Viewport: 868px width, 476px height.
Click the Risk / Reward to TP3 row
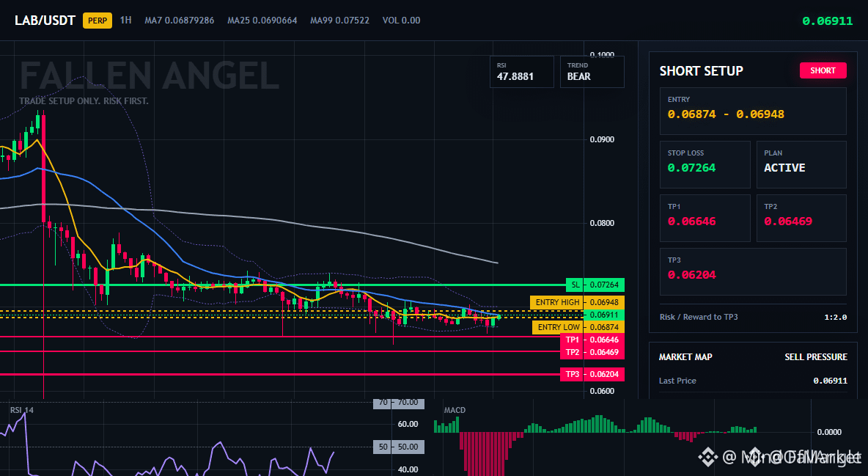(x=753, y=317)
